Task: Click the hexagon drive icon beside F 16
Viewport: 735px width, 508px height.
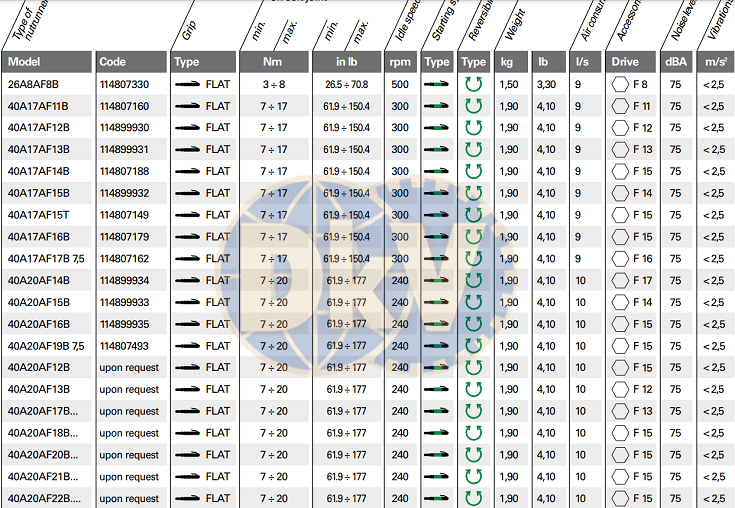Action: 620,259
